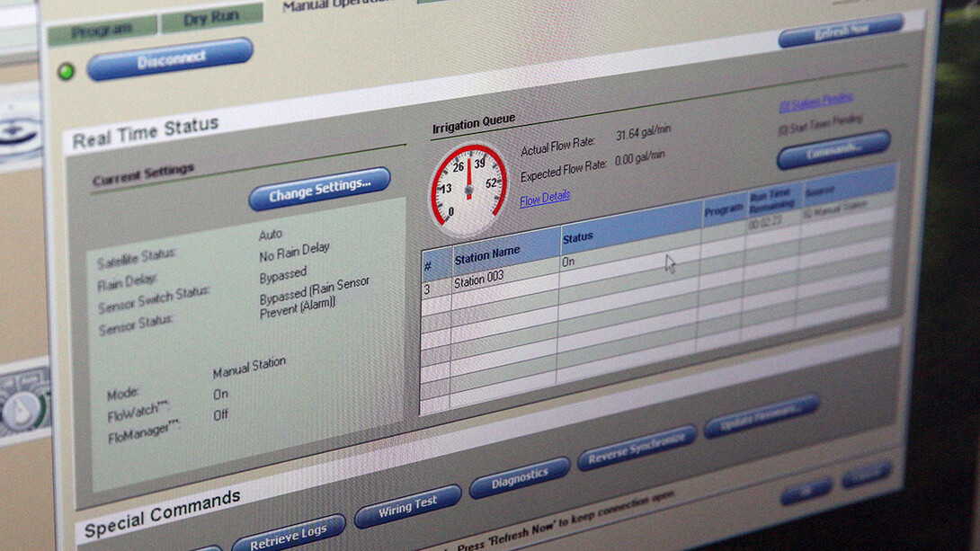This screenshot has width=980, height=551.
Task: Open the Dry Run tab
Action: [x=212, y=19]
